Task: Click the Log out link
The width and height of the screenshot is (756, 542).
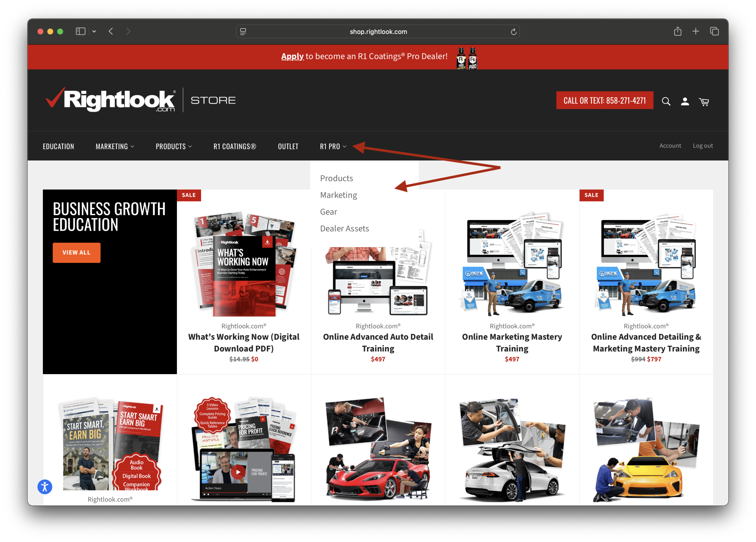Action: point(703,145)
